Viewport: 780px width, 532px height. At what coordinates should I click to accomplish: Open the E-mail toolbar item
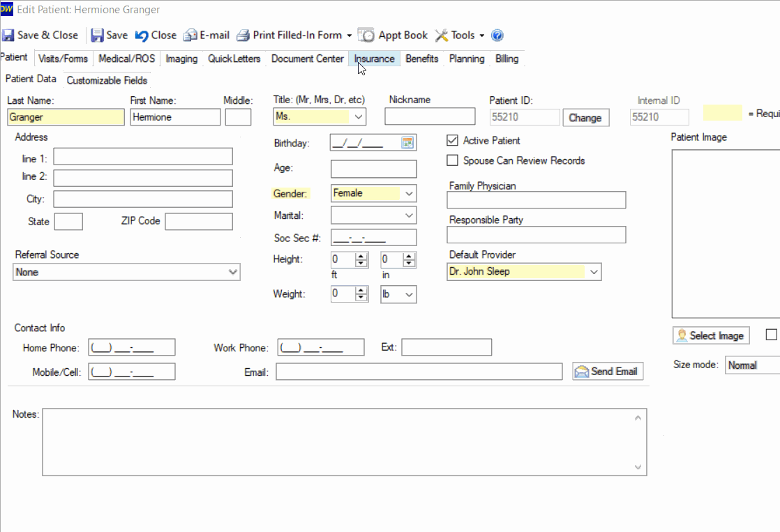[207, 36]
